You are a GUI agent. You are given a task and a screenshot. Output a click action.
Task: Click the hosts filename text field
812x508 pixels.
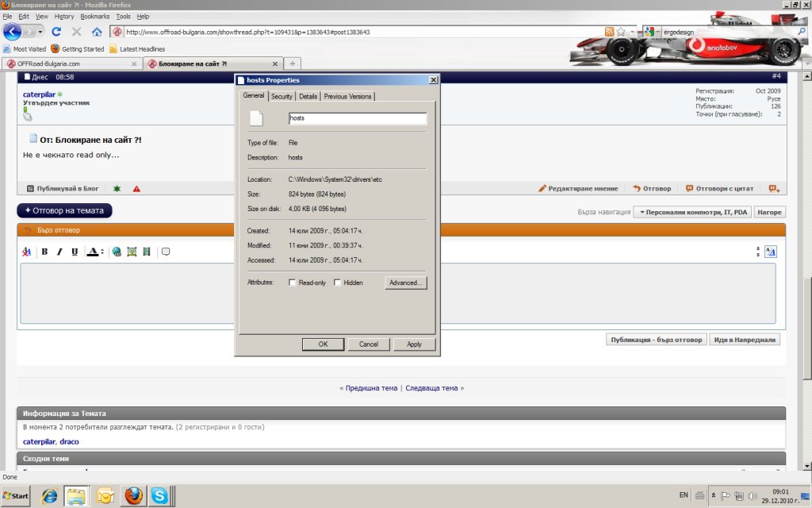[358, 118]
